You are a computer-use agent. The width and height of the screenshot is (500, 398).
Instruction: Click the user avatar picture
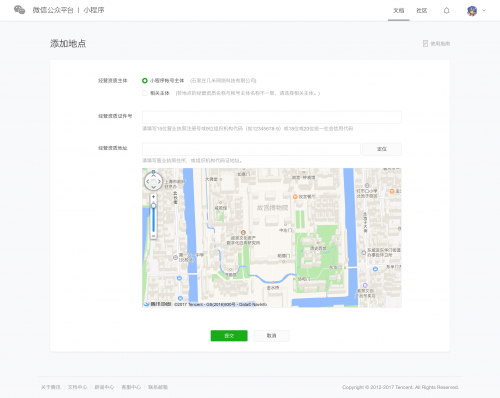tap(472, 11)
